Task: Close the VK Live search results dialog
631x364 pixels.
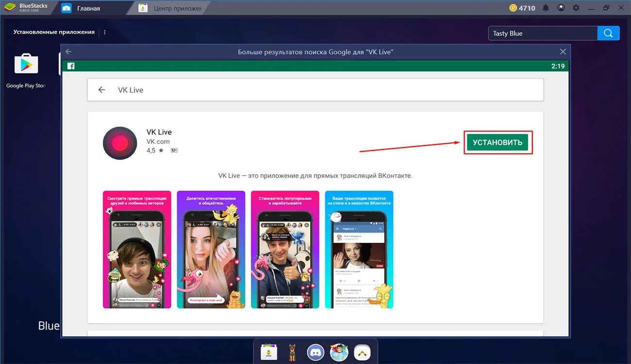Action: click(x=563, y=51)
